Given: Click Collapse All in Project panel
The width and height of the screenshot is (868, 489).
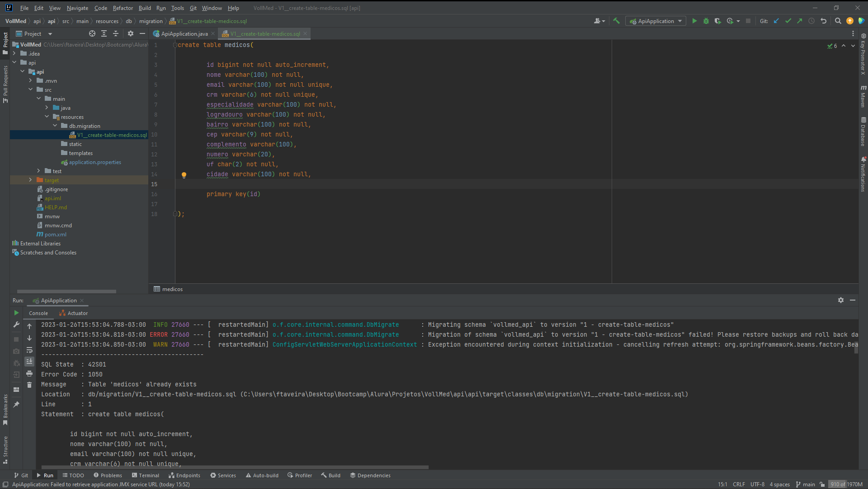Looking at the screenshot, I should click(x=116, y=33).
